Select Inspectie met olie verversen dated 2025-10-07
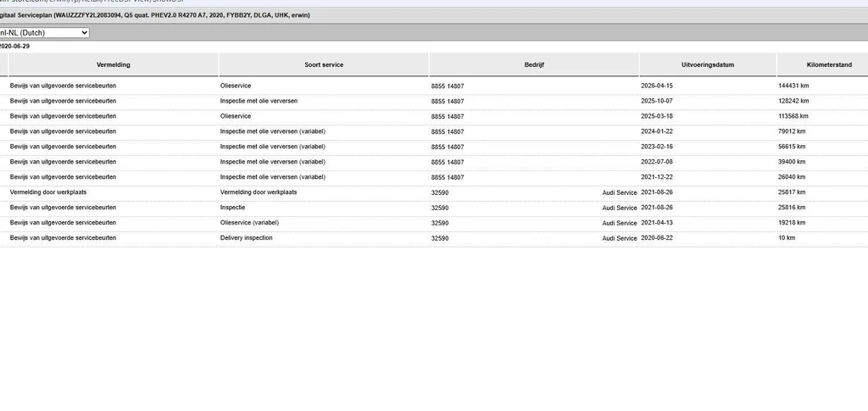This screenshot has height=411, width=868. click(259, 101)
